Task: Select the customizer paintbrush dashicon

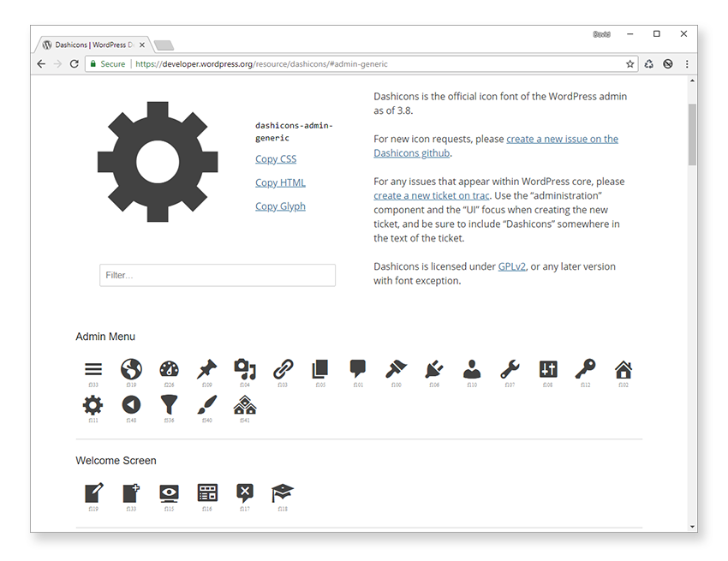Action: pyautogui.click(x=207, y=405)
